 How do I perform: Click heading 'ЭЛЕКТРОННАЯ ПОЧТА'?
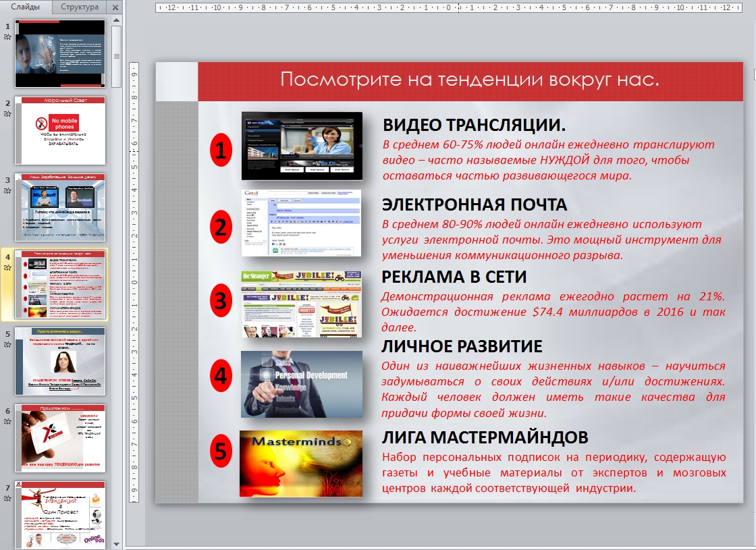(475, 204)
